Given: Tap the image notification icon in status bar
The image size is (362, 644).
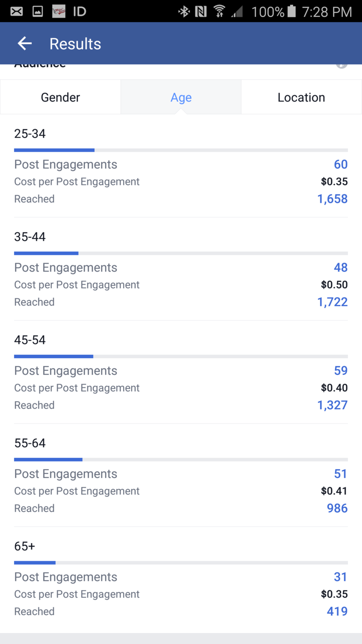Looking at the screenshot, I should click(38, 11).
